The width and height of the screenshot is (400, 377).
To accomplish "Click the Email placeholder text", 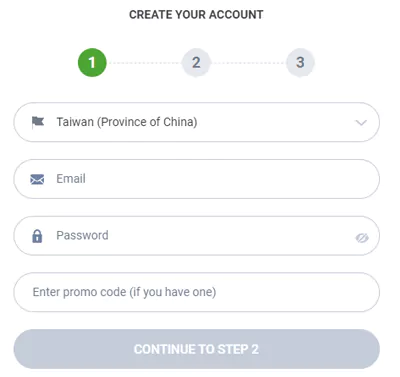I will pos(71,179).
